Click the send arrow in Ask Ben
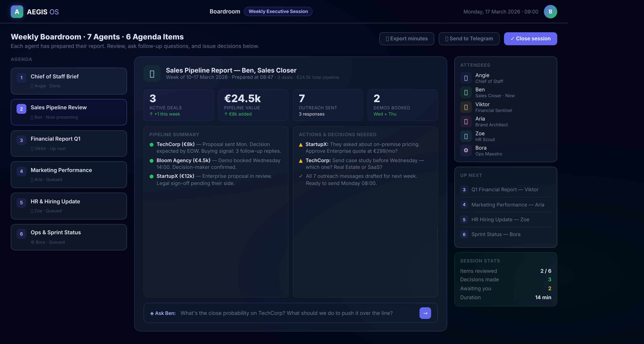The width and height of the screenshot is (644, 344). coord(425,313)
